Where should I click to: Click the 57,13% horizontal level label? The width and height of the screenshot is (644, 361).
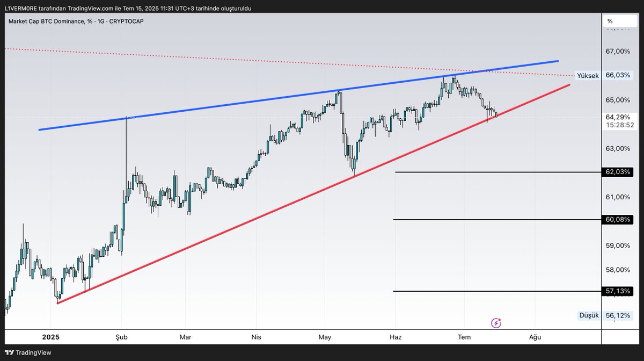[617, 291]
